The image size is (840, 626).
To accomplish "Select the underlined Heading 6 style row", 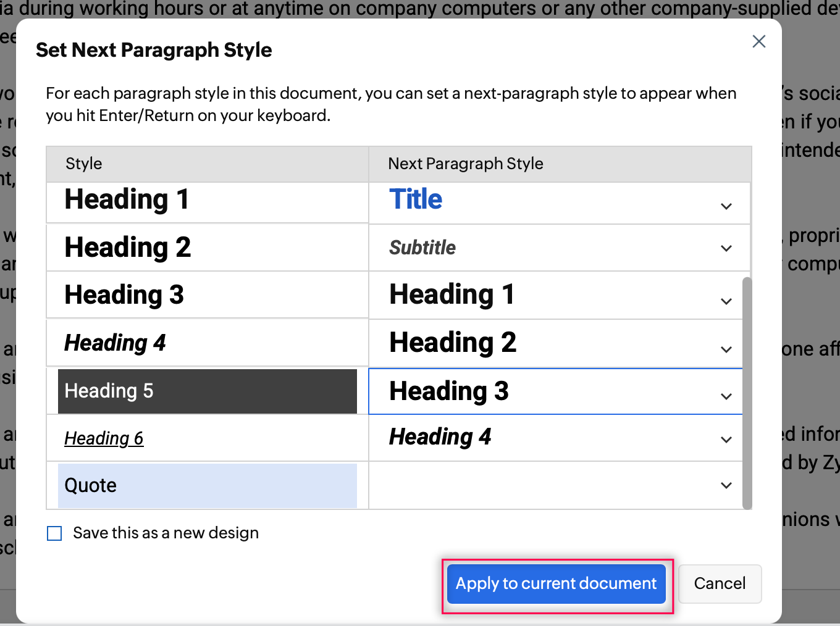I will coord(207,438).
